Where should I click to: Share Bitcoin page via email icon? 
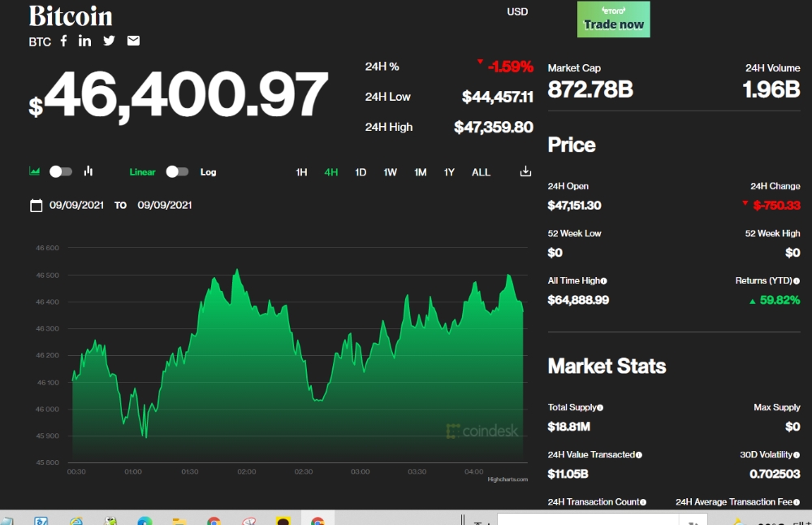tap(133, 41)
